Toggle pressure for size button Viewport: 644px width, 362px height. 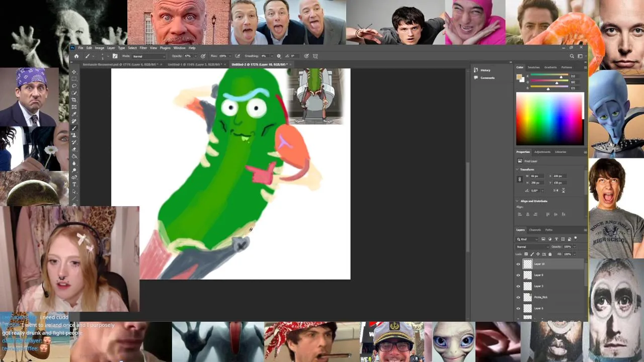point(306,56)
